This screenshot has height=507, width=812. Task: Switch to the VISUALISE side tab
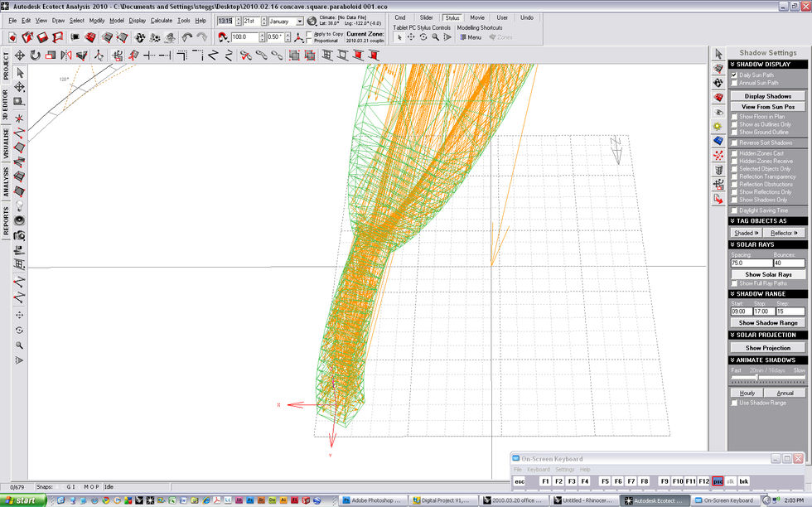6,143
